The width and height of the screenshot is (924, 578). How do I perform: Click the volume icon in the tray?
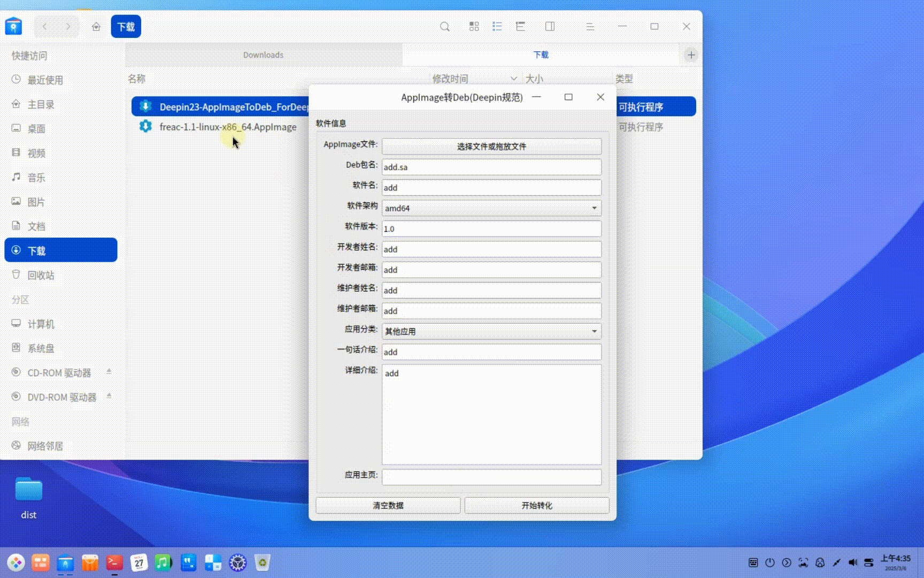pyautogui.click(x=853, y=562)
